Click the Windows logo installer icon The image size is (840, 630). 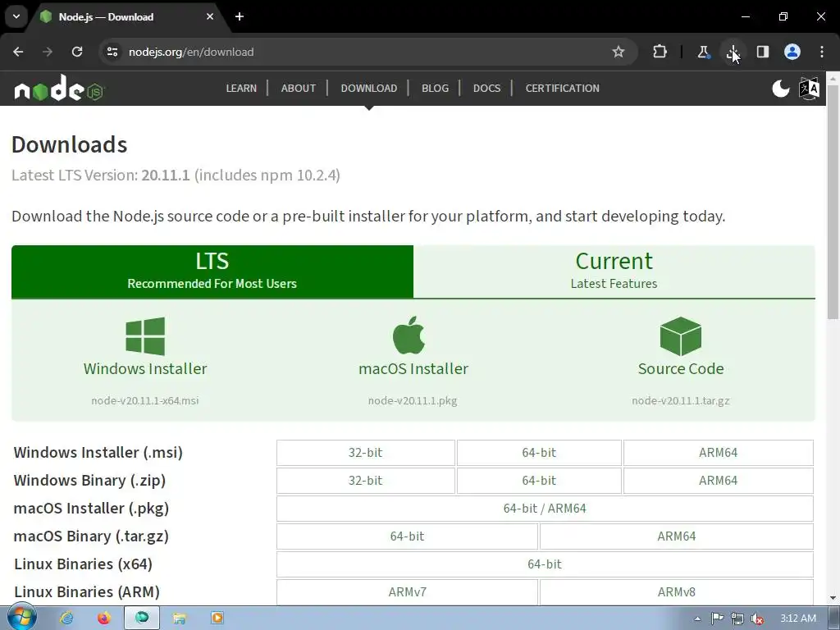(145, 336)
